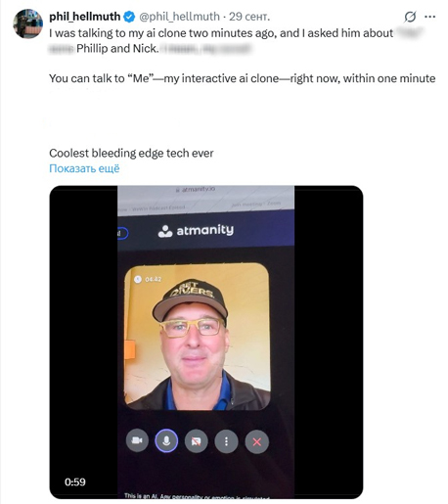
Task: Expand tweet with Показать ещё
Action: pos(84,168)
